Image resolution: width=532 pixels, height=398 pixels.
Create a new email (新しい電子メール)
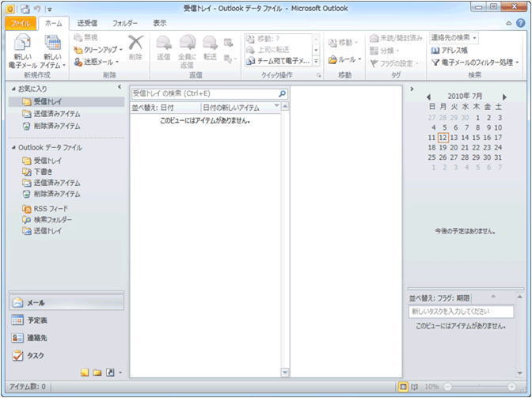pyautogui.click(x=22, y=51)
